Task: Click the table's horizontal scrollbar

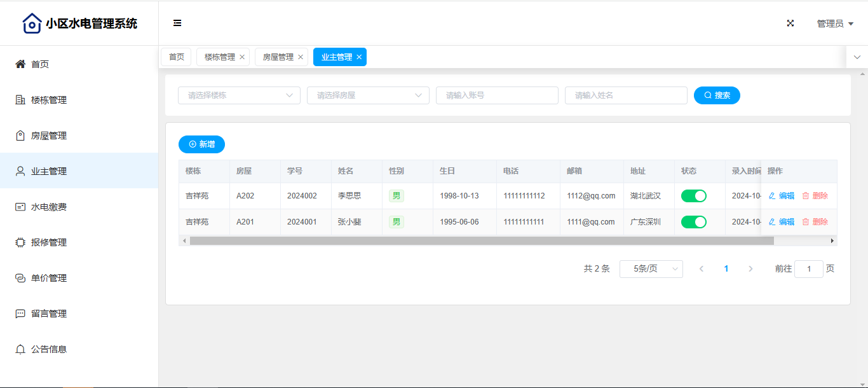Action: point(481,241)
